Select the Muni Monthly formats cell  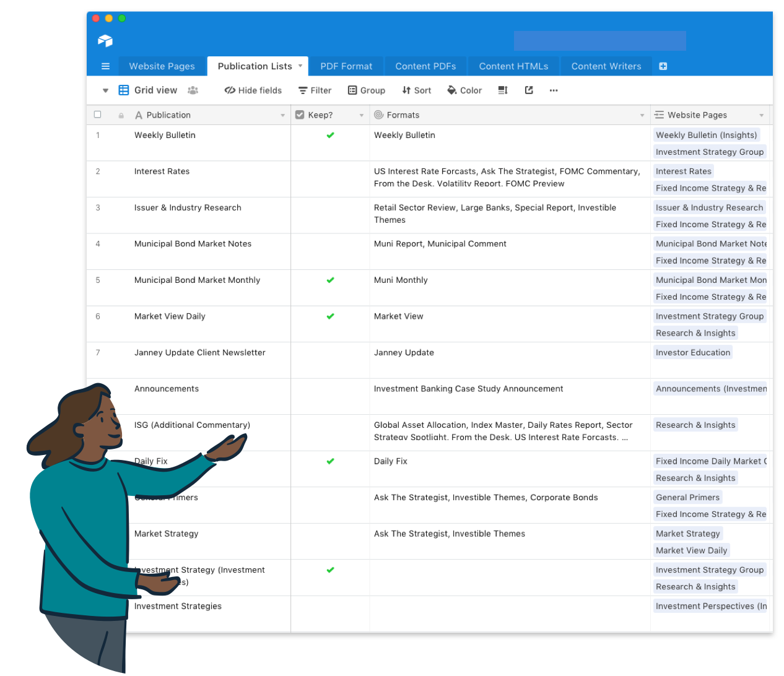pyautogui.click(x=510, y=288)
